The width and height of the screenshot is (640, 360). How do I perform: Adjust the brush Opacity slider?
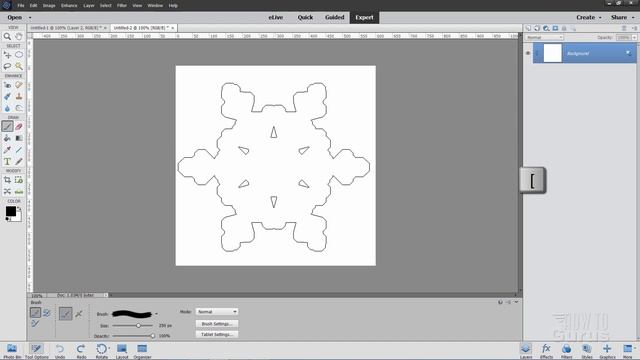(153, 336)
